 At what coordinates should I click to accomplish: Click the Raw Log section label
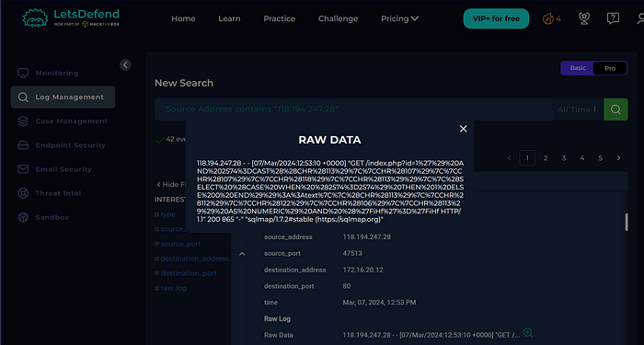click(x=277, y=318)
